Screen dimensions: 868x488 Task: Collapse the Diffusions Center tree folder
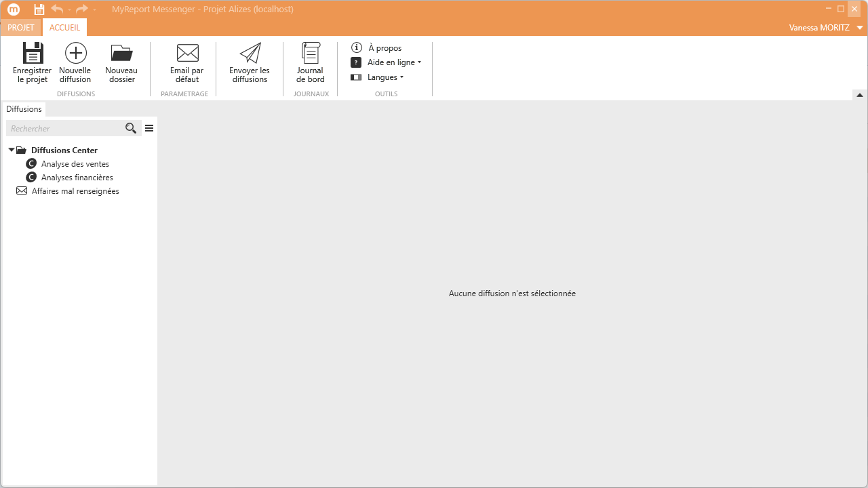12,150
